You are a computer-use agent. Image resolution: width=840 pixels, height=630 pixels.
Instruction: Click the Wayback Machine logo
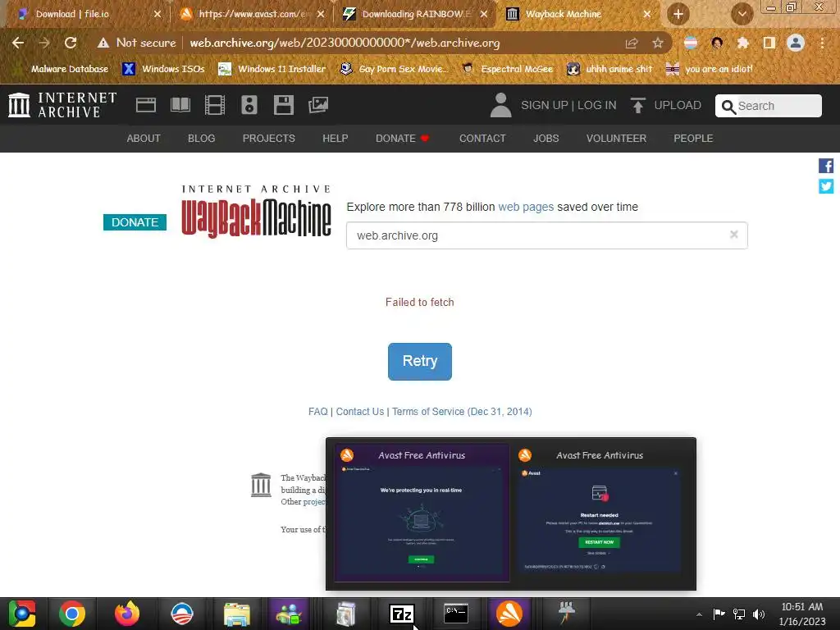click(x=256, y=211)
